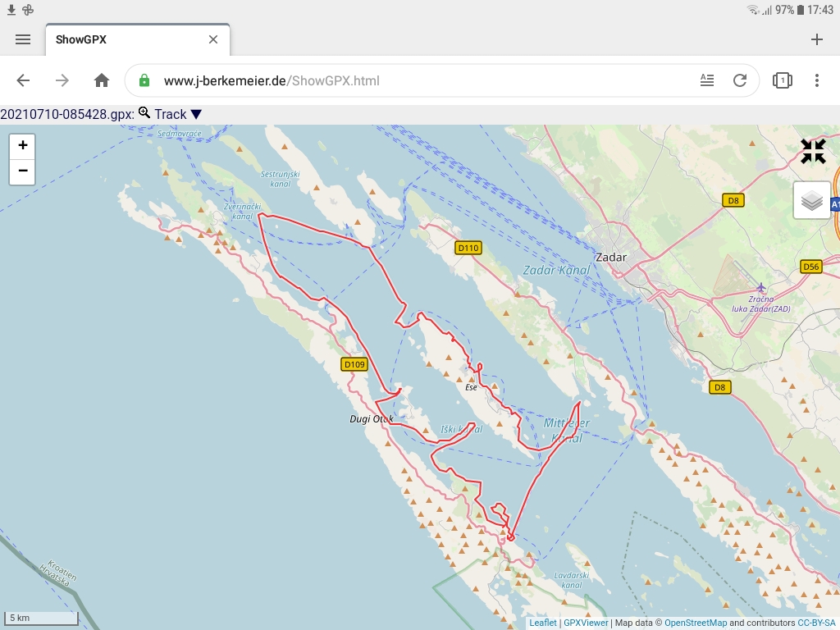Screen dimensions: 840x630
Task: Open a new tab with the plus button
Action: click(x=816, y=39)
